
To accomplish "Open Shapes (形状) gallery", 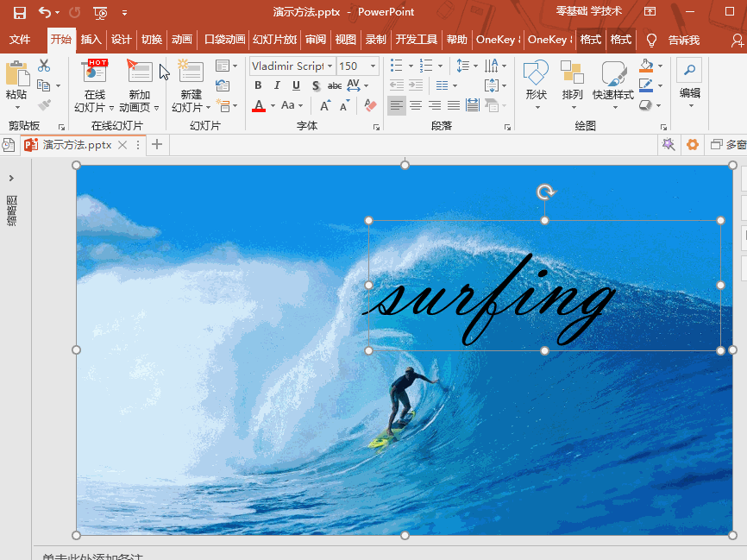I will 536,84.
